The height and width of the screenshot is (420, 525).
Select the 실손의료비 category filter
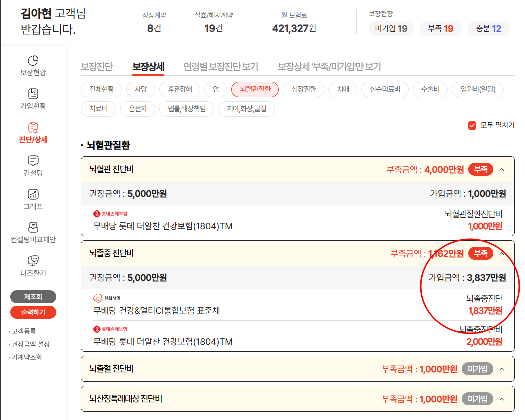click(x=385, y=89)
